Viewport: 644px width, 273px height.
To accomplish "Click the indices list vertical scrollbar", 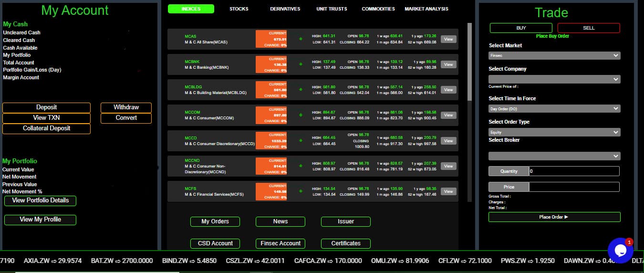I will (x=469, y=62).
